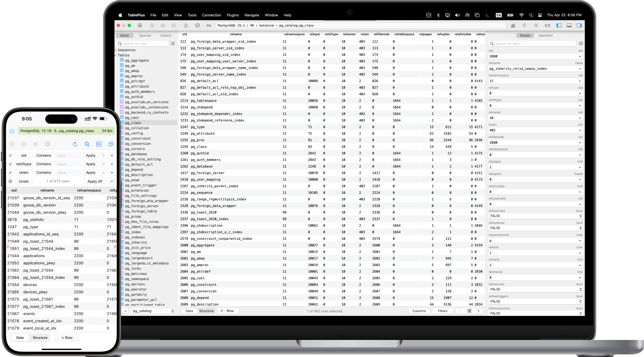
Task: Tap the blue search icon on phone
Action: (x=87, y=144)
